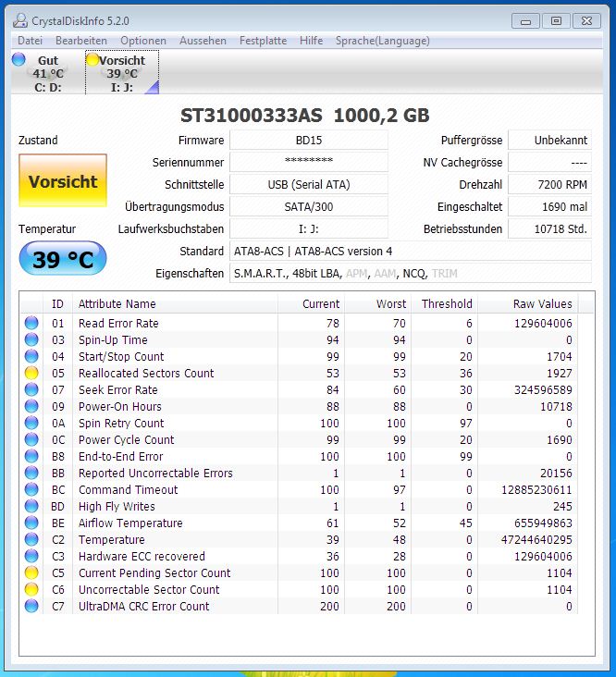616x677 pixels.
Task: Click status icon for Read Error Rate
Action: pyautogui.click(x=31, y=323)
